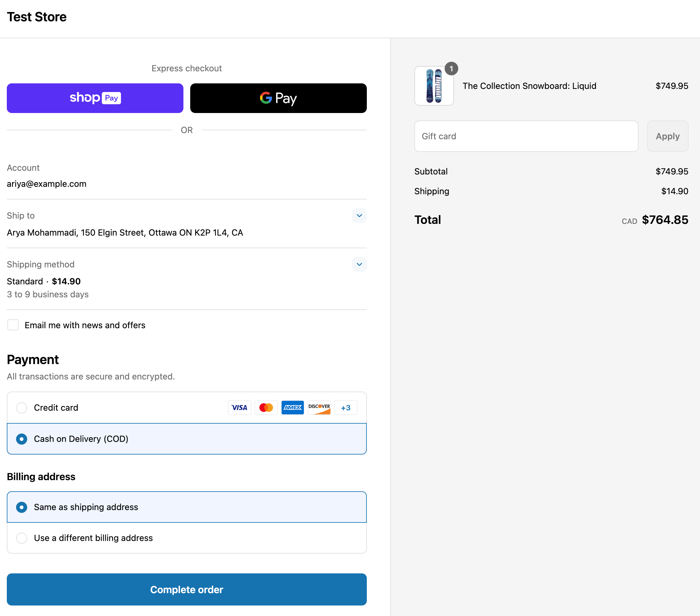
Task: Click the Amex card icon
Action: pyautogui.click(x=292, y=408)
